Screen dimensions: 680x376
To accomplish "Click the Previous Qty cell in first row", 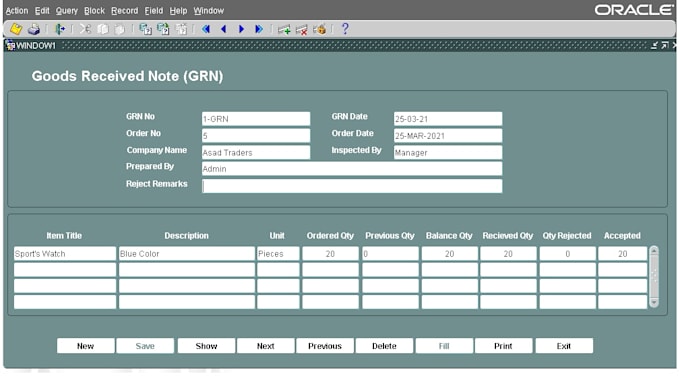I will tap(390, 254).
